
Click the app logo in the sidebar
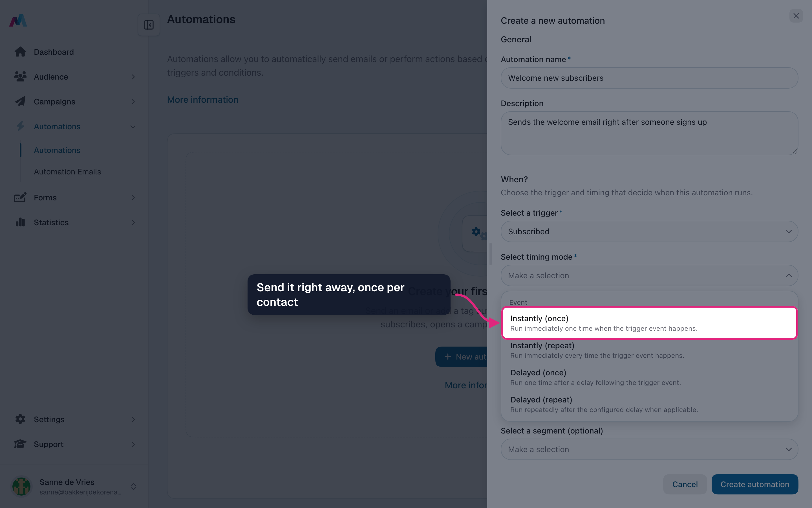[18, 21]
